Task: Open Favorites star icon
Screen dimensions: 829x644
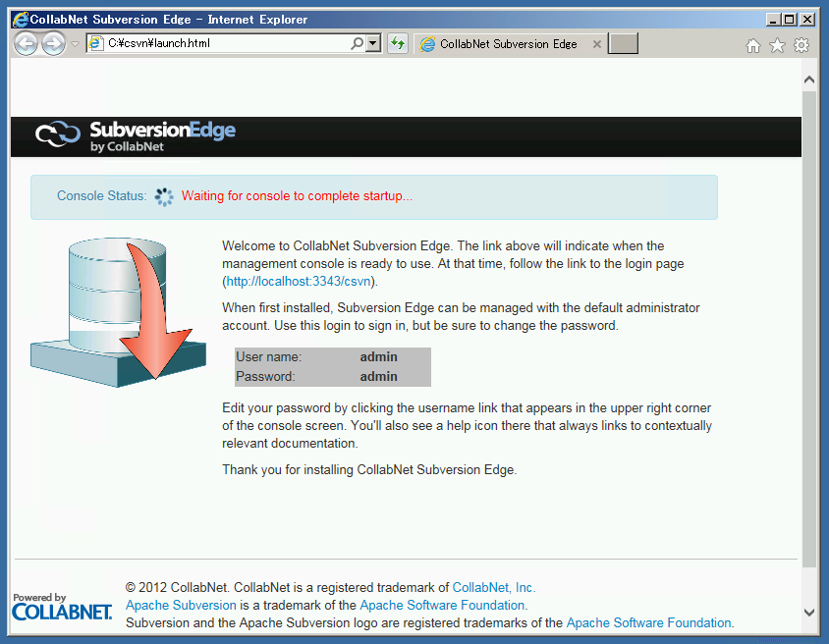Action: coord(777,45)
